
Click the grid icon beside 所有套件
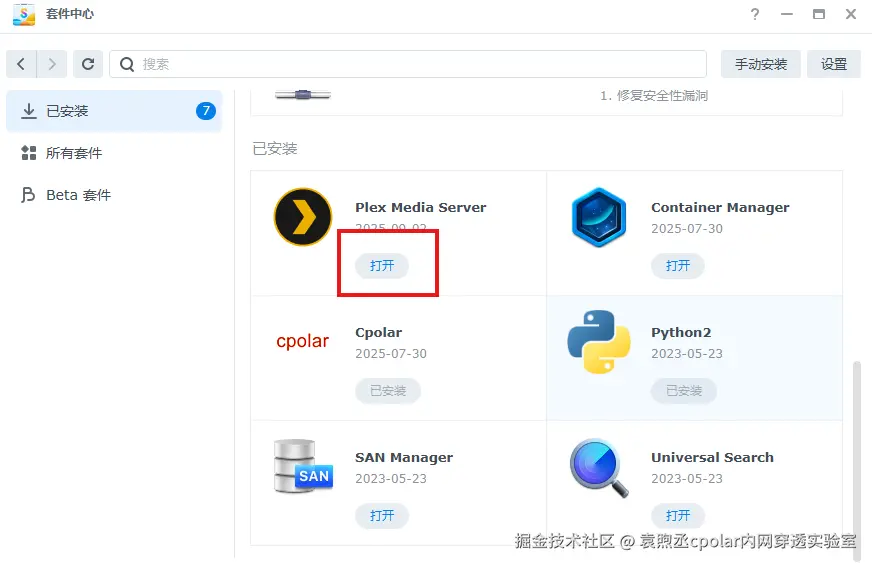[28, 153]
